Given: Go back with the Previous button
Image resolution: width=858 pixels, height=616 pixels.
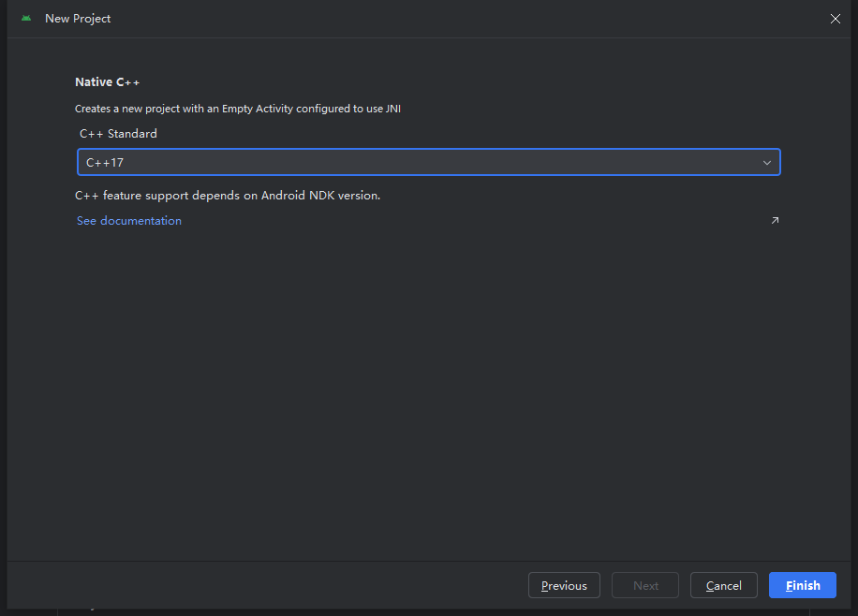Looking at the screenshot, I should click(x=564, y=586).
